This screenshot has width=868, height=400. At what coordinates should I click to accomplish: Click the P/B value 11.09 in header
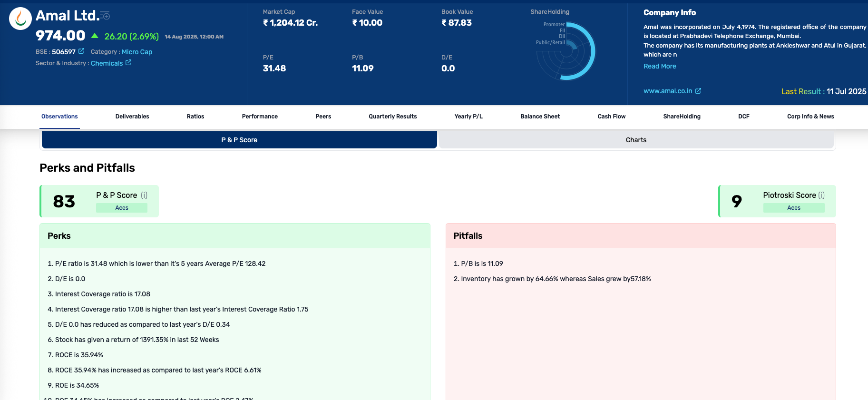click(x=363, y=68)
